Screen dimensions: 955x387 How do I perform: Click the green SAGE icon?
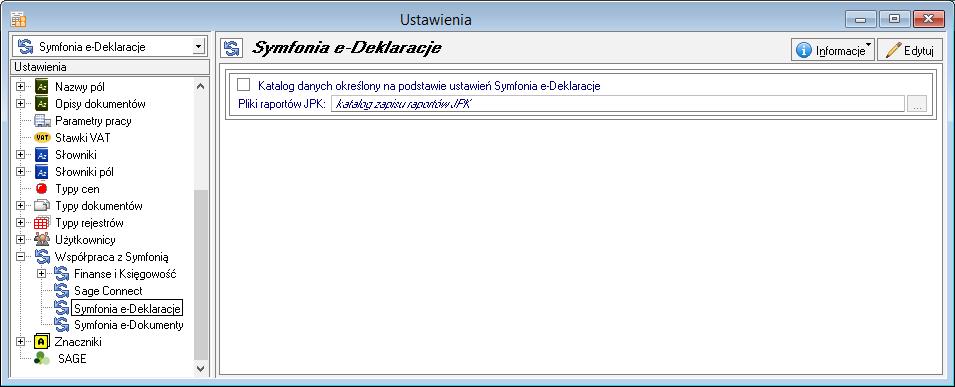[41, 359]
